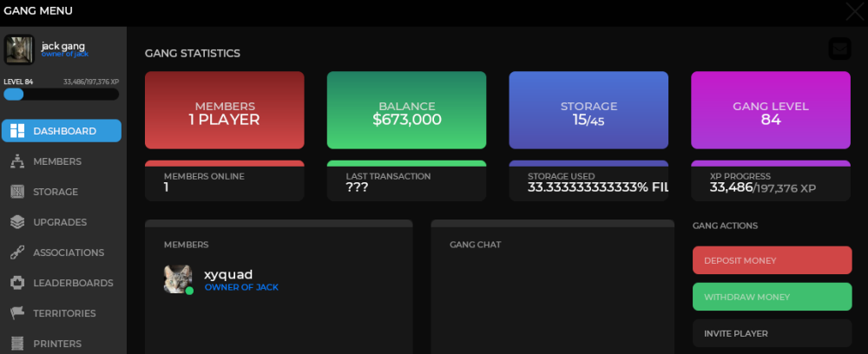
Task: Select the red Members statistics card
Action: (225, 111)
